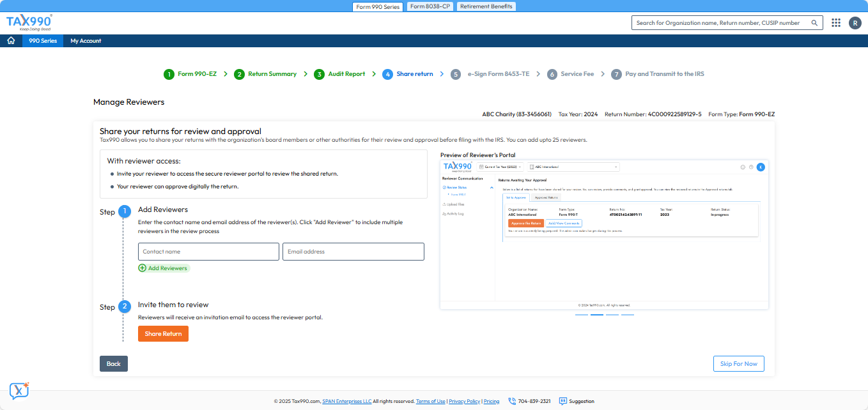Select the first carousel indicator dash
868x410 pixels.
pyautogui.click(x=582, y=315)
